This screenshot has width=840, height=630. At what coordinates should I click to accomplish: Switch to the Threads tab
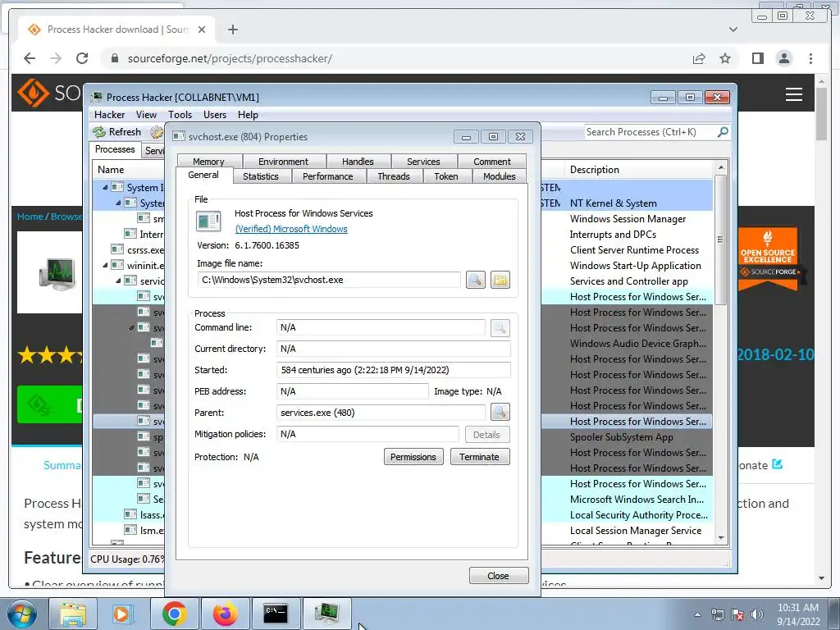(394, 176)
